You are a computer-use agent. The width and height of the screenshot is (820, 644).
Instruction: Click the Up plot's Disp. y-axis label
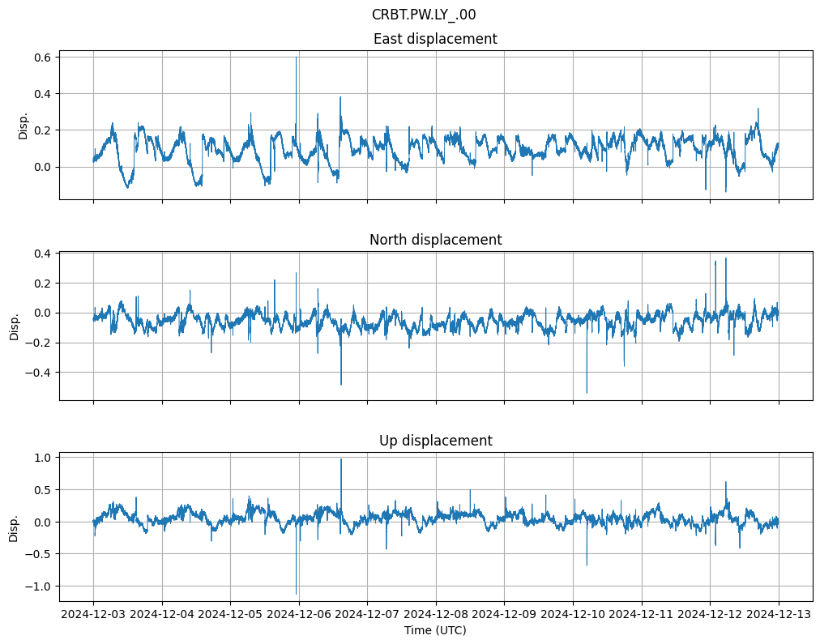pyautogui.click(x=15, y=527)
